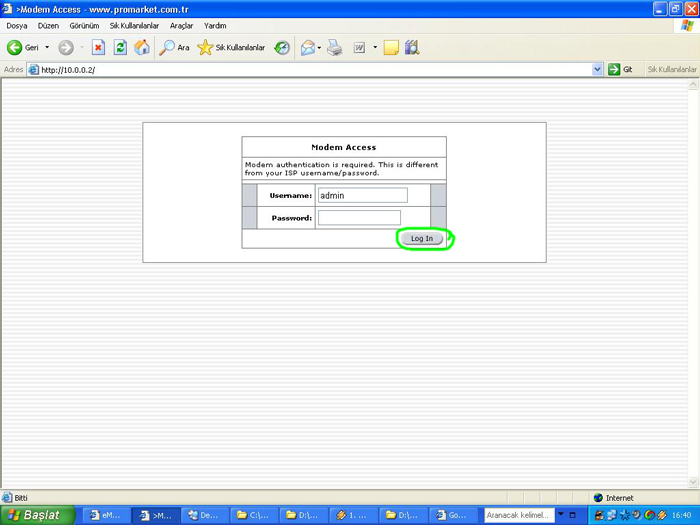Edit page with Word icon
The height and width of the screenshot is (525, 700).
coord(359,47)
